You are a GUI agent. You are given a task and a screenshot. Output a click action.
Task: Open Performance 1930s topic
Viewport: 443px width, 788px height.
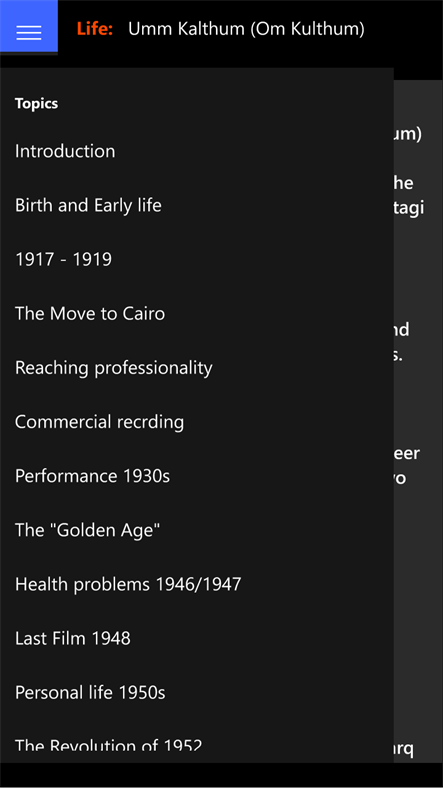(92, 476)
